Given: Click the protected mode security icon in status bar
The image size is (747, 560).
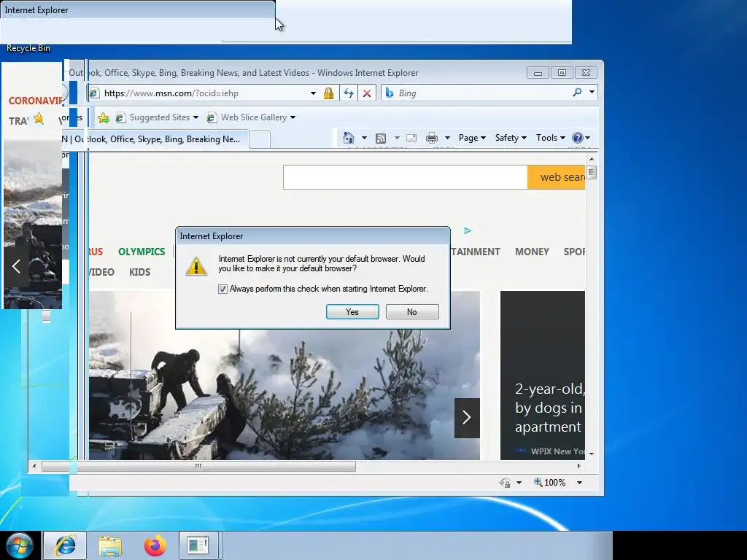Looking at the screenshot, I should (505, 483).
